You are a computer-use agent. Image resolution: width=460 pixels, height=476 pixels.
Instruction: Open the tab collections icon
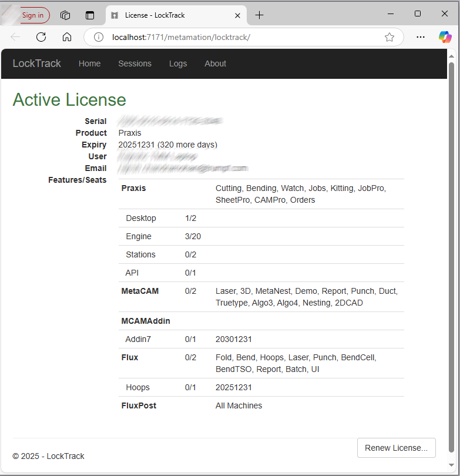point(65,15)
